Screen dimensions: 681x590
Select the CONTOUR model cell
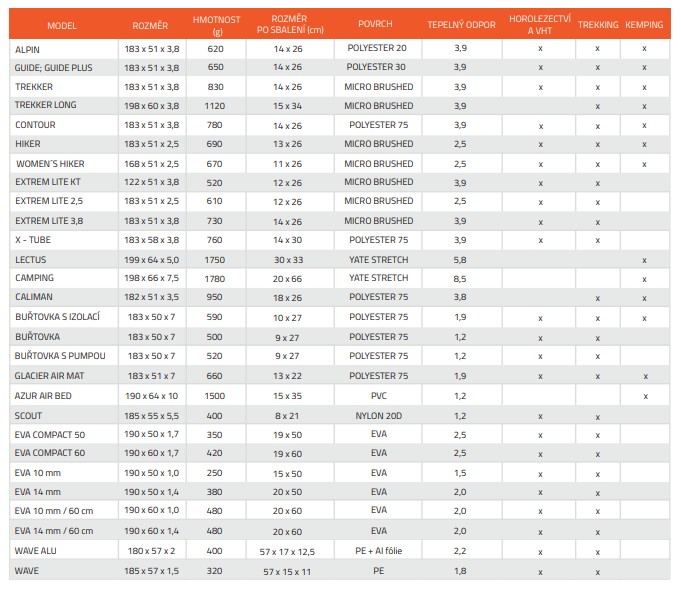pyautogui.click(x=35, y=125)
